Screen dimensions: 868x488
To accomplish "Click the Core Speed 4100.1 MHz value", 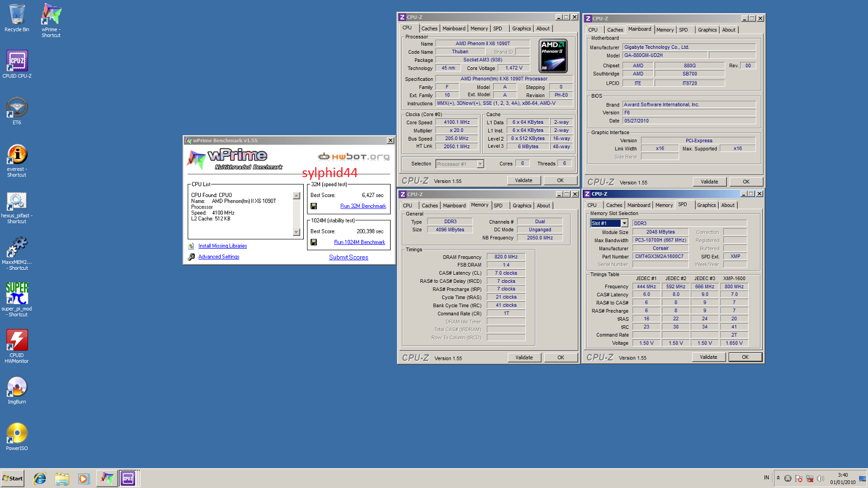I will click(456, 122).
